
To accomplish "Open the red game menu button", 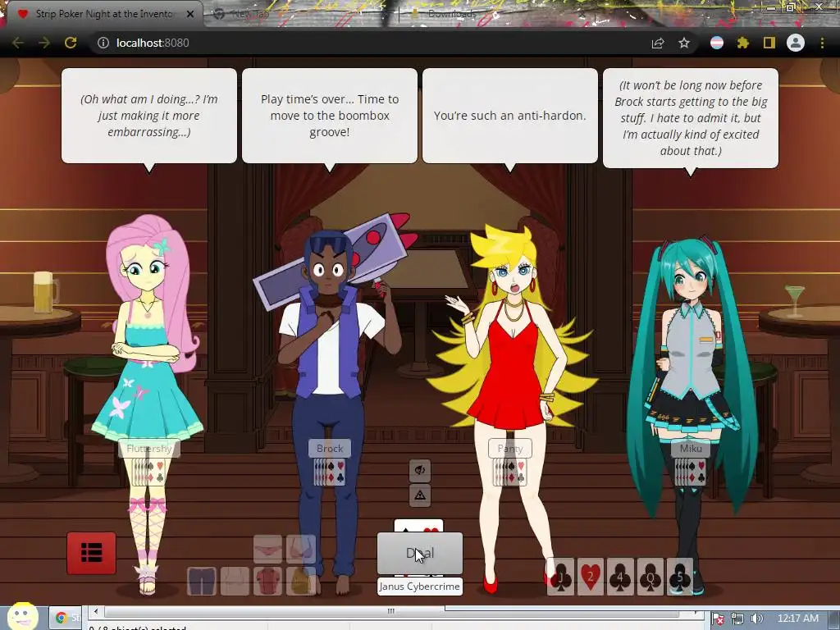I will pyautogui.click(x=91, y=553).
